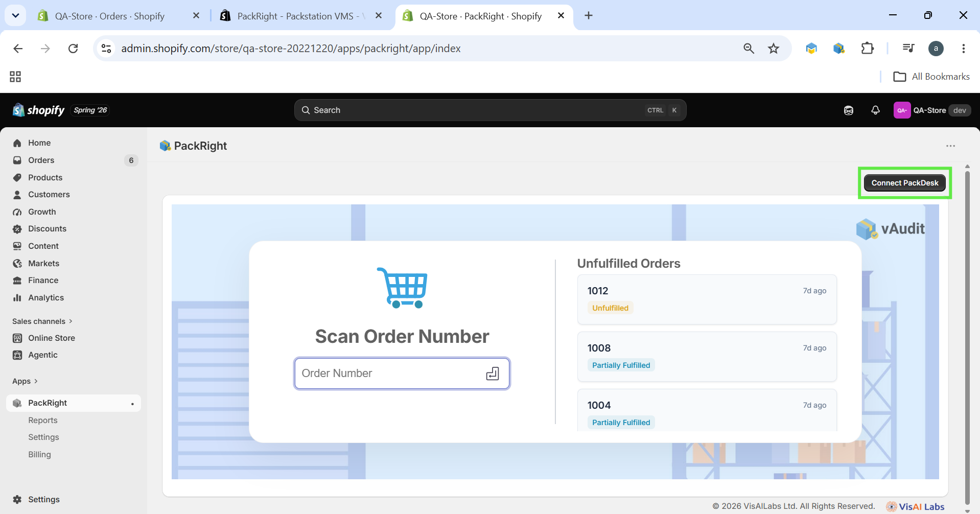Close the active PackRight Shopify tab
Screen dimensions: 980x514
(x=561, y=16)
